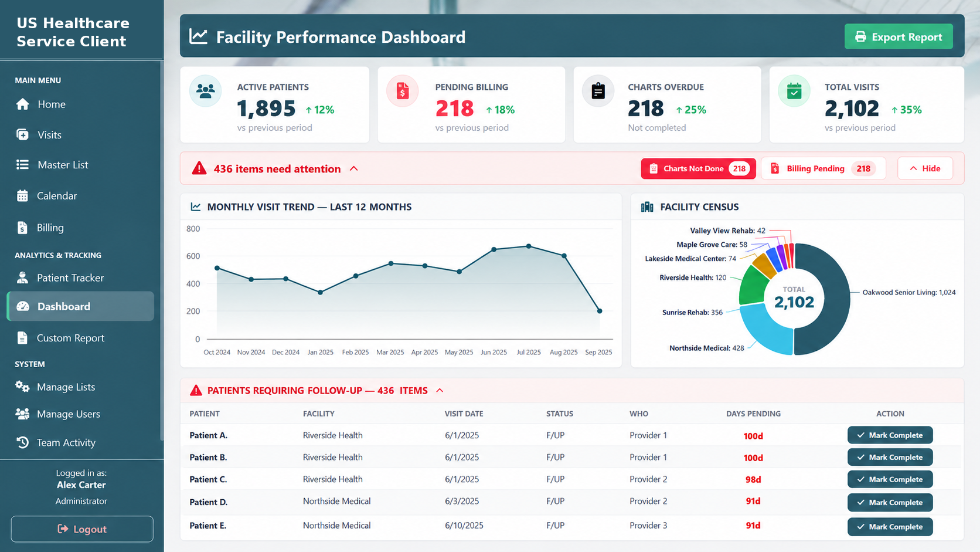Click the building icon beside Facility Census
980x552 pixels.
tap(647, 207)
